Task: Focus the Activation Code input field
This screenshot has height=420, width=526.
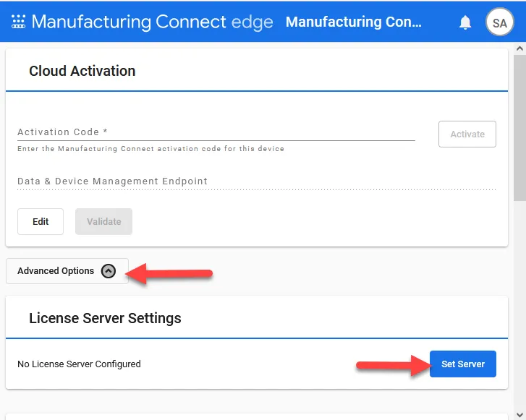Action: point(216,132)
